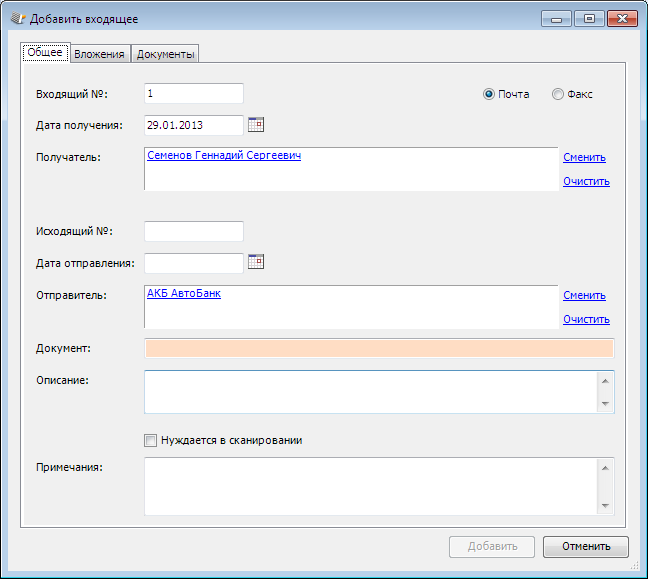
Task: Click the highlighted Документ field
Action: tap(379, 348)
